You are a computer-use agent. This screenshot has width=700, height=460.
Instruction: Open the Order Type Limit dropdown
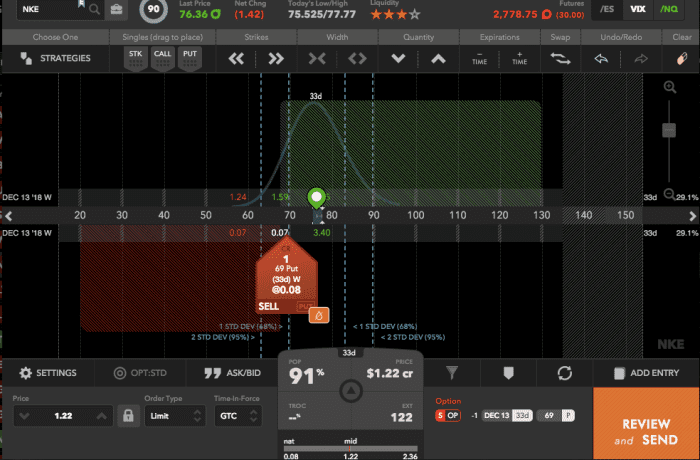point(176,415)
